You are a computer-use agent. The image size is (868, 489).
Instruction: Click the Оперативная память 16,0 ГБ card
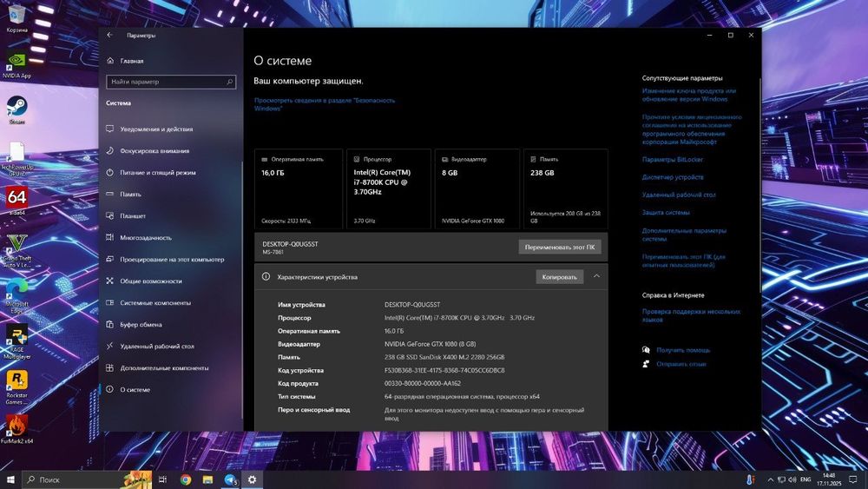tap(299, 188)
